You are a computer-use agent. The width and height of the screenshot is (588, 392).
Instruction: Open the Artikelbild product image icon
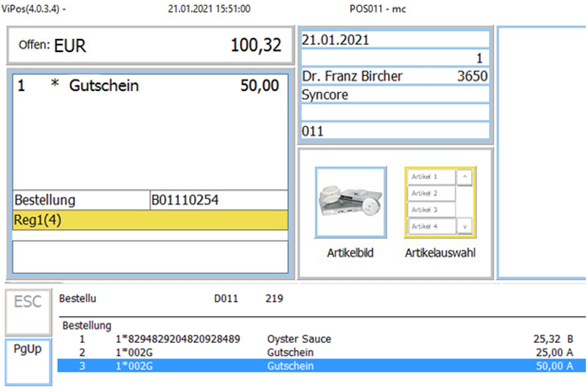350,202
